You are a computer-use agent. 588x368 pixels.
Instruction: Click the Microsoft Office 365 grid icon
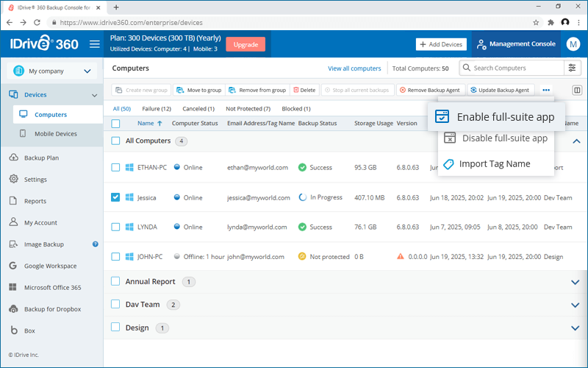[12, 287]
